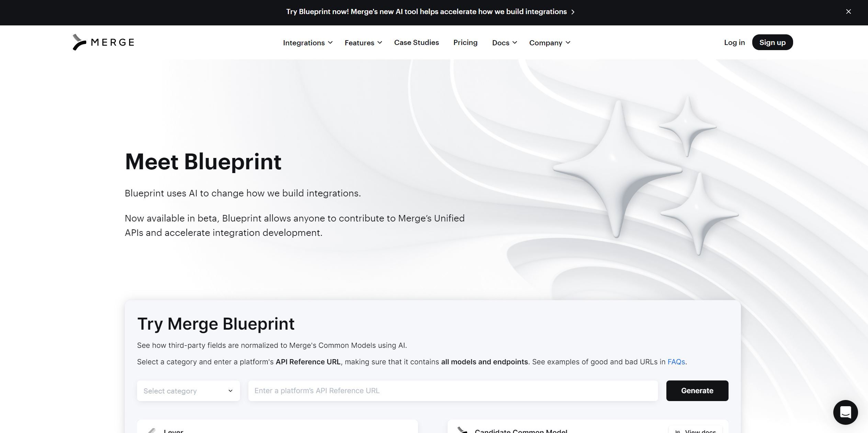Open the Select category dropdown
868x433 pixels.
click(188, 390)
